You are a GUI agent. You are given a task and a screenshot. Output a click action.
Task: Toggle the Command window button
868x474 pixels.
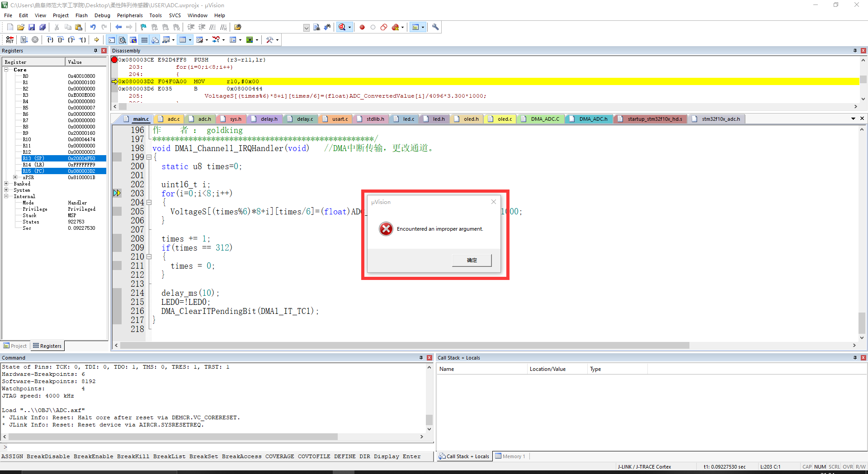[112, 40]
